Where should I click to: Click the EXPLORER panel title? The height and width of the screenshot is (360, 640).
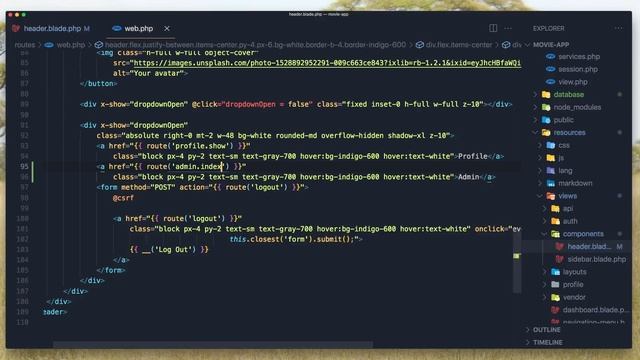pyautogui.click(x=549, y=28)
